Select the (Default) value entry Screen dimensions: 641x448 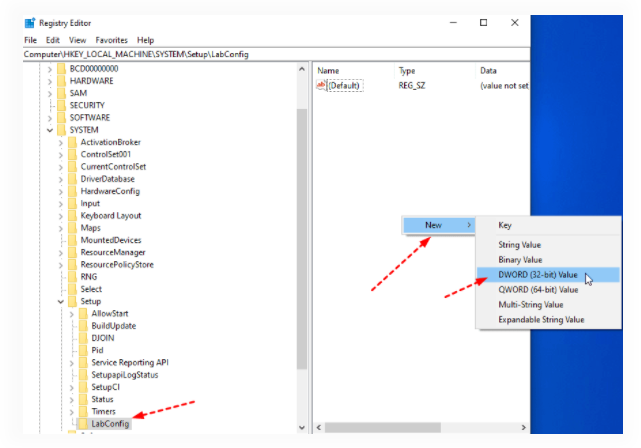click(x=344, y=86)
